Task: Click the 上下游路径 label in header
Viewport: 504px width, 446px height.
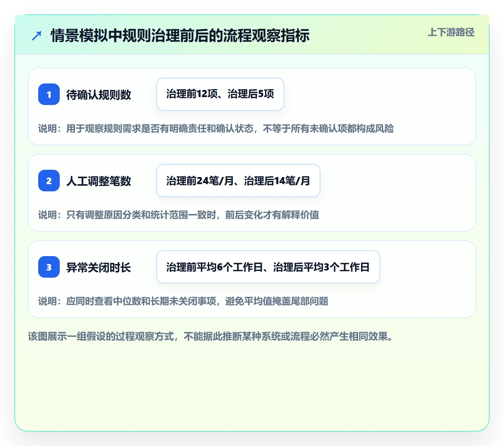Action: (x=451, y=32)
